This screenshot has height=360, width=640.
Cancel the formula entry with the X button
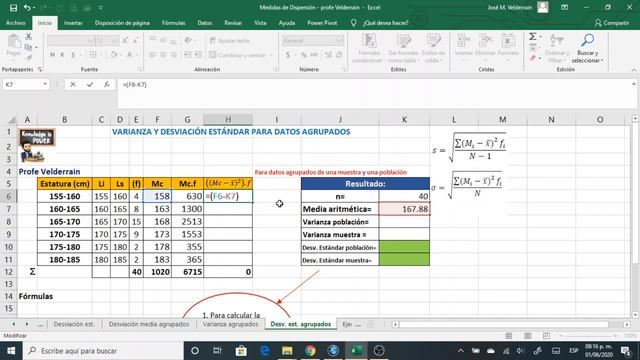pos(73,84)
